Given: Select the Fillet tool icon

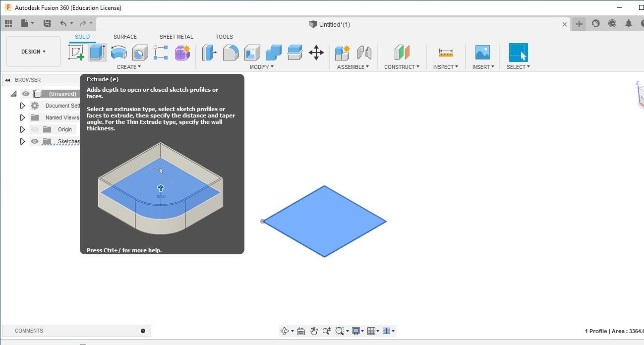Looking at the screenshot, I should 231,52.
